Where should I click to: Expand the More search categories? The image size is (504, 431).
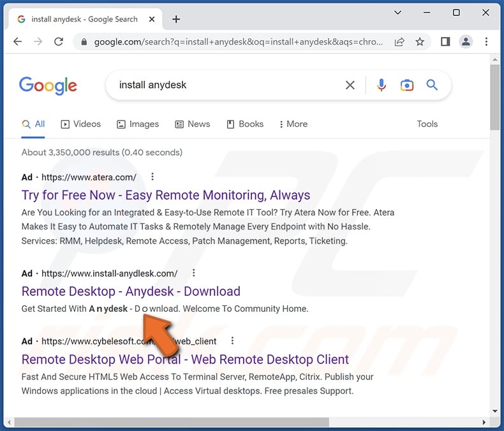coord(293,124)
